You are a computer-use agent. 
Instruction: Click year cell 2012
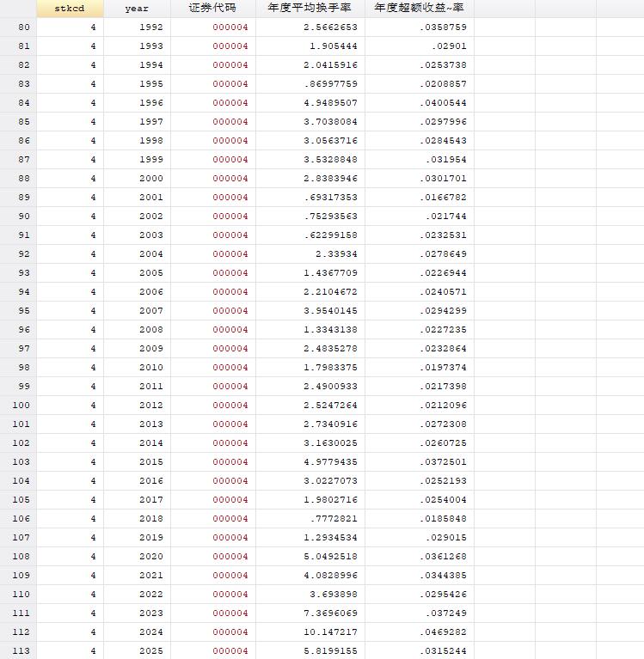click(137, 406)
